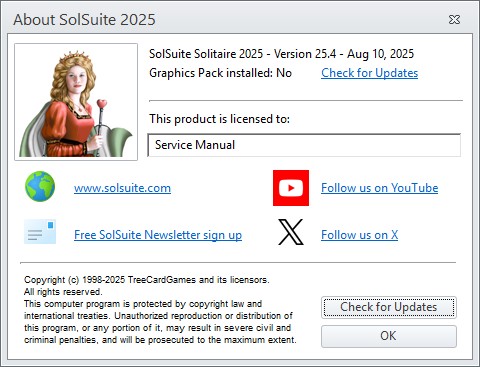The height and width of the screenshot is (367, 480).
Task: Close the About SolSuite 2025 dialog
Action: pyautogui.click(x=454, y=20)
